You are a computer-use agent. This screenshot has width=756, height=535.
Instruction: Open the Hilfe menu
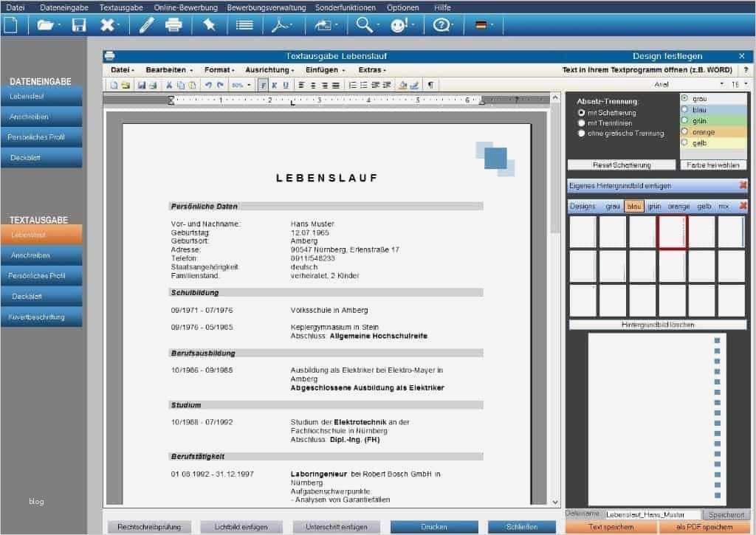[442, 7]
